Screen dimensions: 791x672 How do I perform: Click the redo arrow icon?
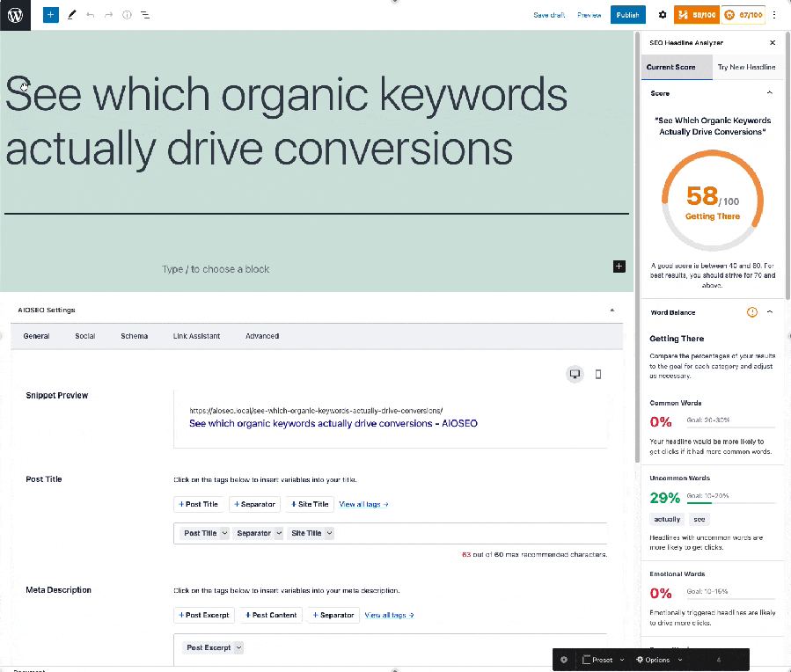click(x=108, y=15)
